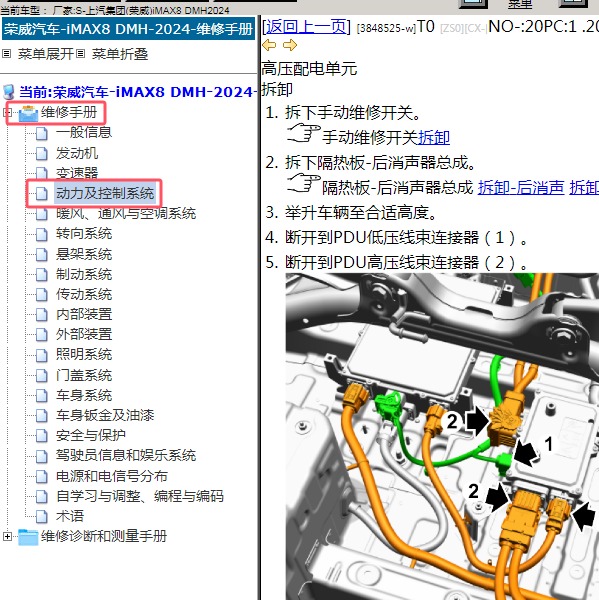Click the PDU connector illustration image
The image size is (599, 600).
442,436
